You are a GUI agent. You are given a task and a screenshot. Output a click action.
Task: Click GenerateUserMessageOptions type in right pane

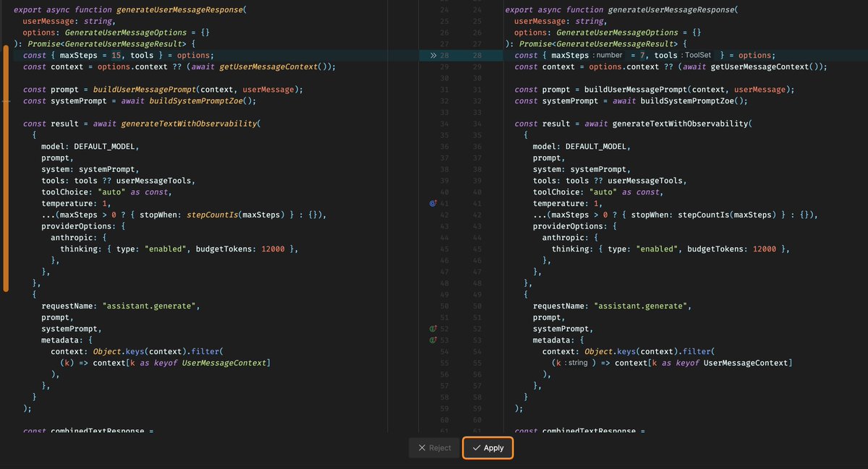point(616,33)
